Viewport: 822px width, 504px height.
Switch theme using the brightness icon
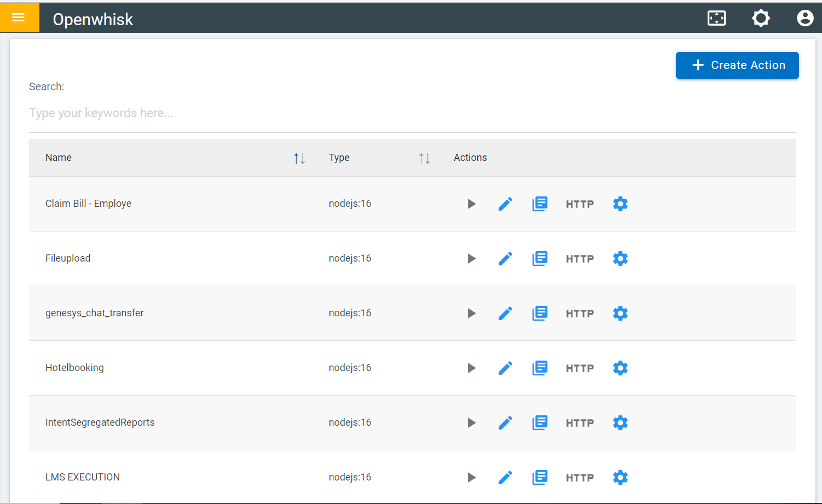[x=761, y=18]
